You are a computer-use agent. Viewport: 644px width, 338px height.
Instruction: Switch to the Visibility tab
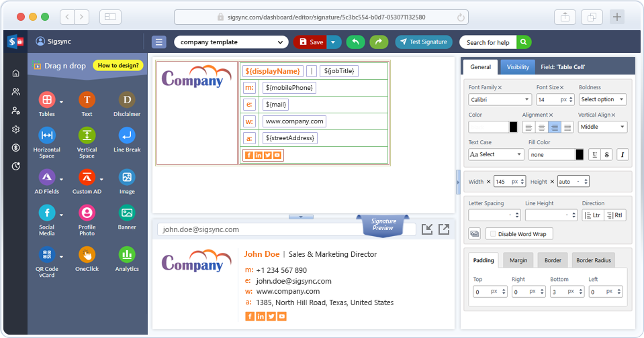click(x=518, y=67)
